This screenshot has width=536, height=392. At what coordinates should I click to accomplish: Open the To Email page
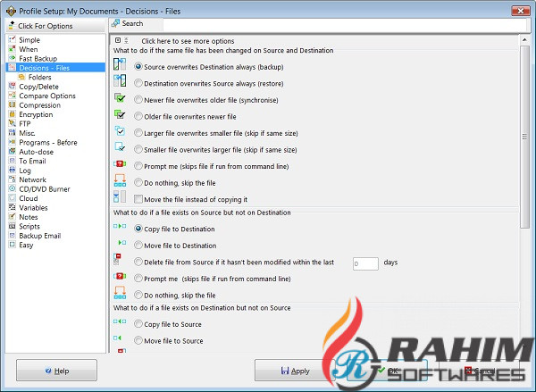[32, 161]
